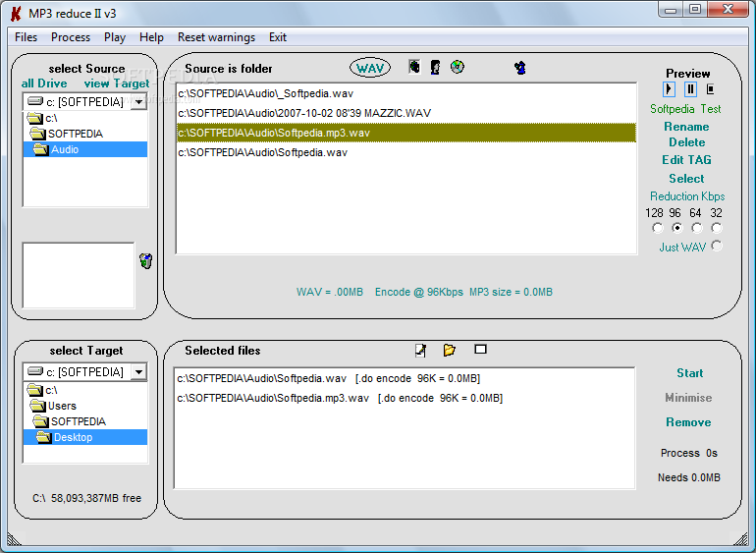Click the Rename link

click(686, 127)
